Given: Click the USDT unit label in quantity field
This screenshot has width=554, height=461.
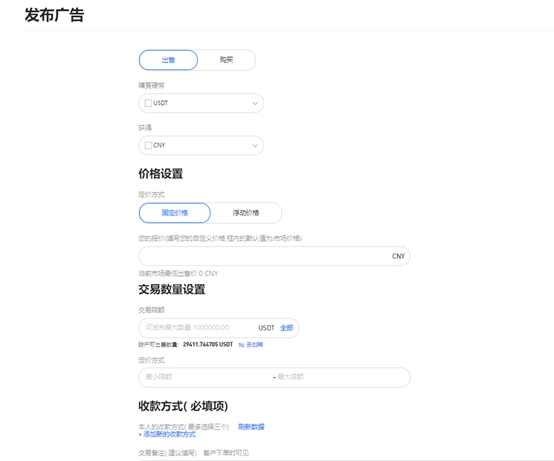Looking at the screenshot, I should 266,328.
